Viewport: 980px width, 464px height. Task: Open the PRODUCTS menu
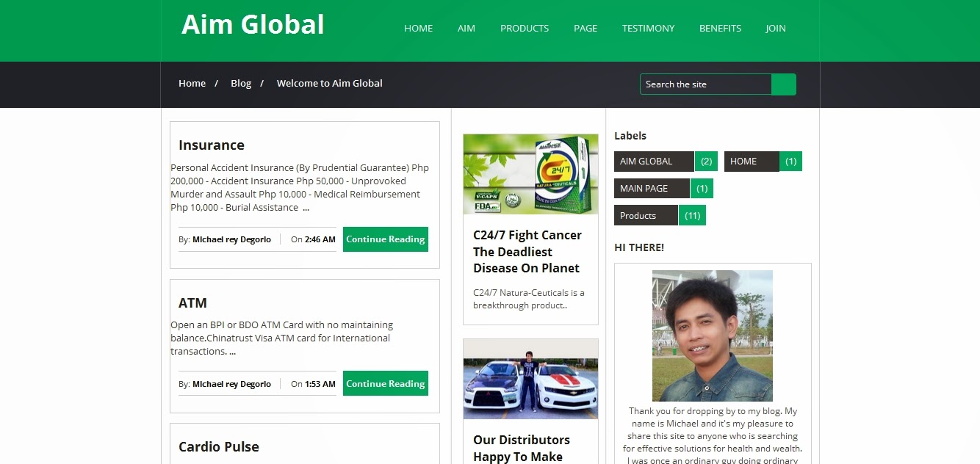click(525, 28)
